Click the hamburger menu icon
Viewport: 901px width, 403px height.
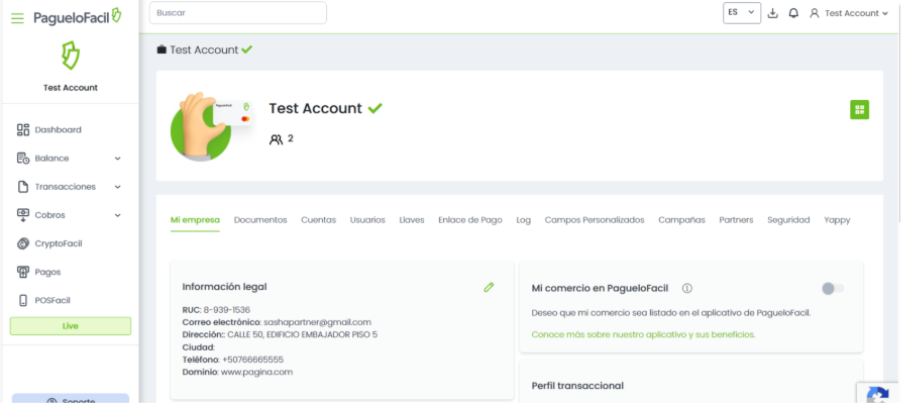coord(17,18)
